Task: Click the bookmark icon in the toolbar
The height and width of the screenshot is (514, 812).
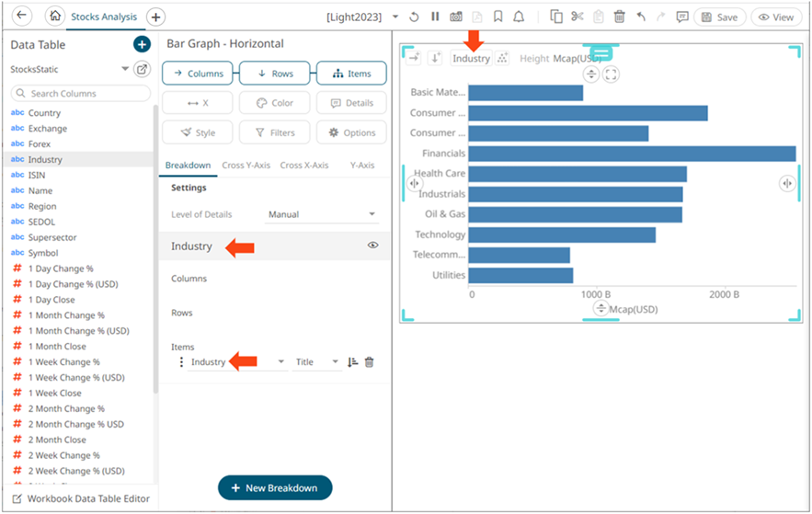Action: [497, 17]
